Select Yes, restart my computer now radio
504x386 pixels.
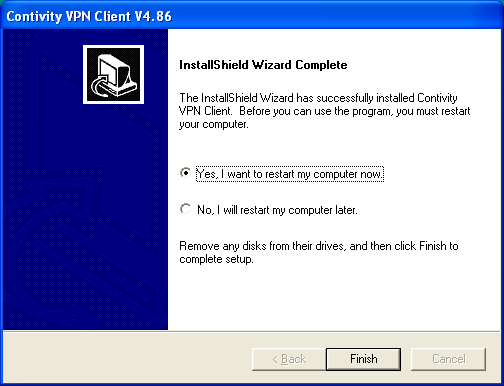(185, 173)
